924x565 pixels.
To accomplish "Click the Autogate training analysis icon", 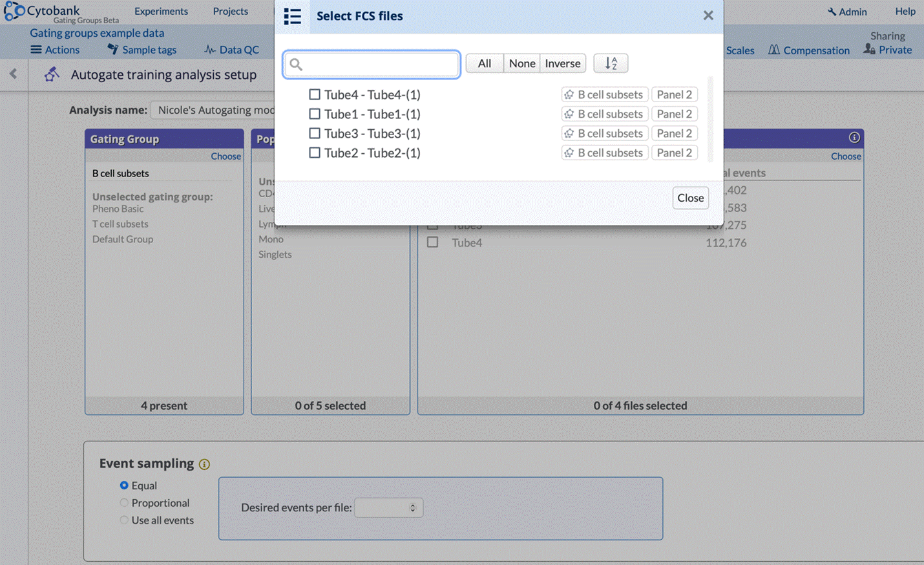I will click(x=52, y=75).
